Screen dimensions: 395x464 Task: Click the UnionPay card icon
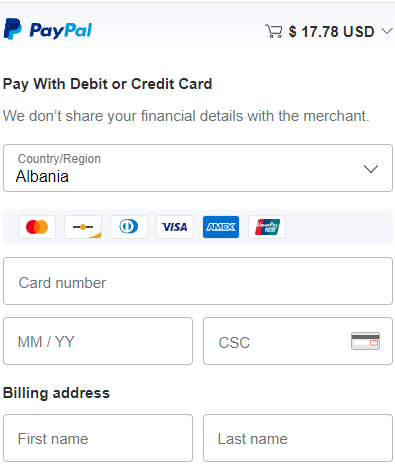[x=267, y=227]
